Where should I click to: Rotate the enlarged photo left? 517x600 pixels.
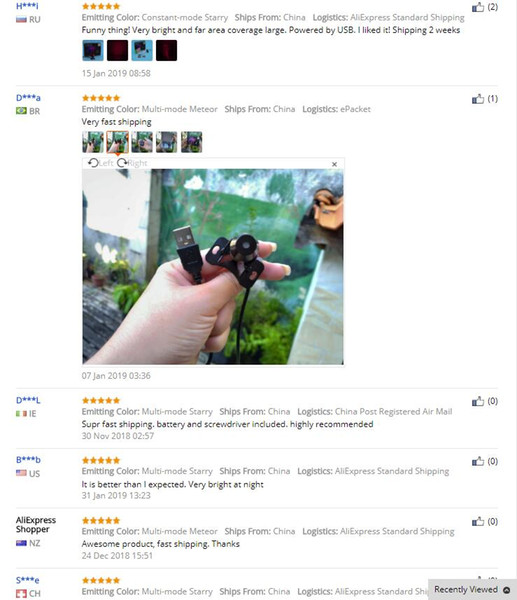[100, 163]
